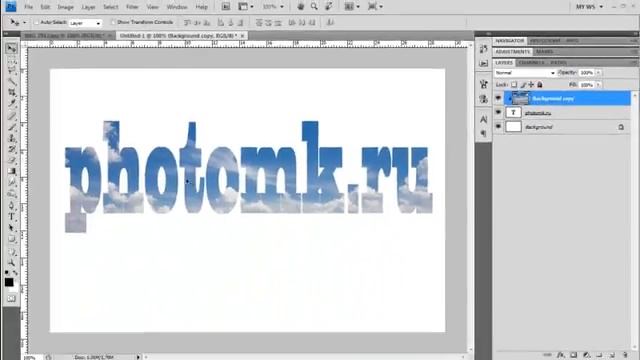Open the Image menu
The height and width of the screenshot is (360, 640).
(65, 7)
